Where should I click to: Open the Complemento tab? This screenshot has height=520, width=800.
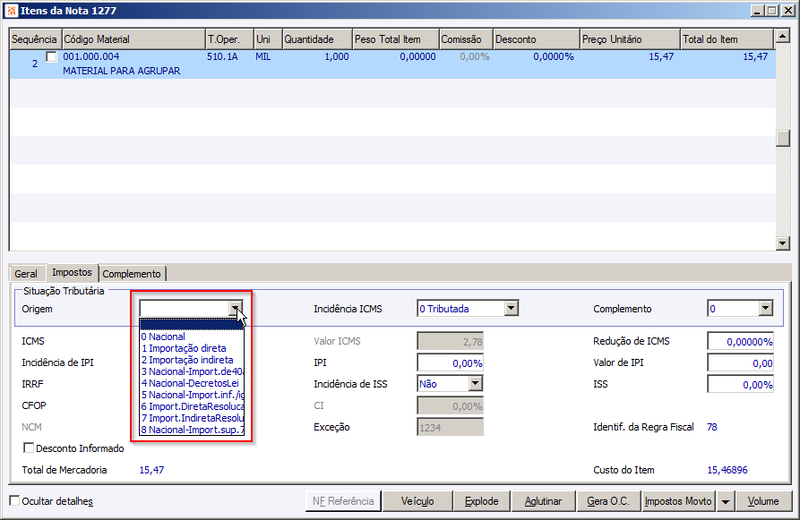pyautogui.click(x=132, y=274)
